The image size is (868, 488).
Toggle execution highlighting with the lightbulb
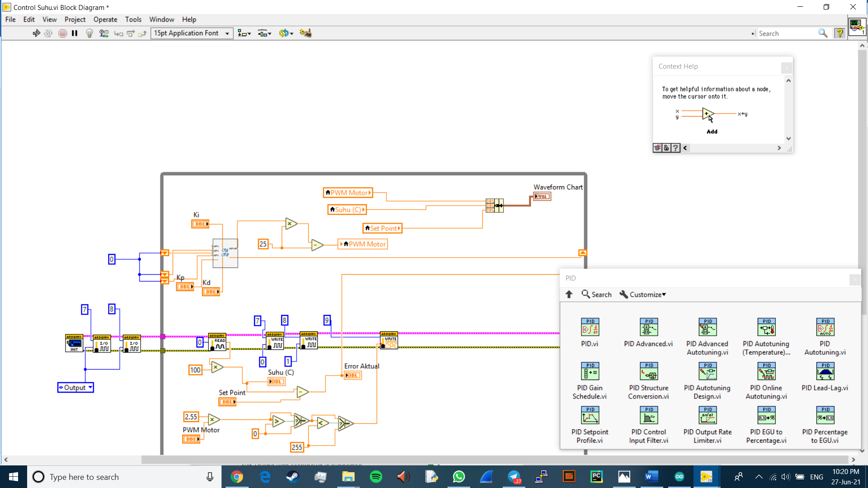[x=90, y=33]
